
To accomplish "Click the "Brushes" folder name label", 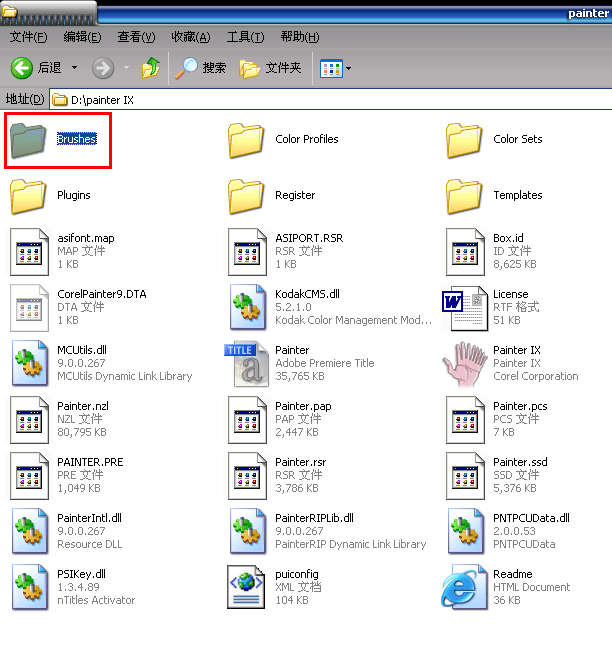I will [x=77, y=139].
